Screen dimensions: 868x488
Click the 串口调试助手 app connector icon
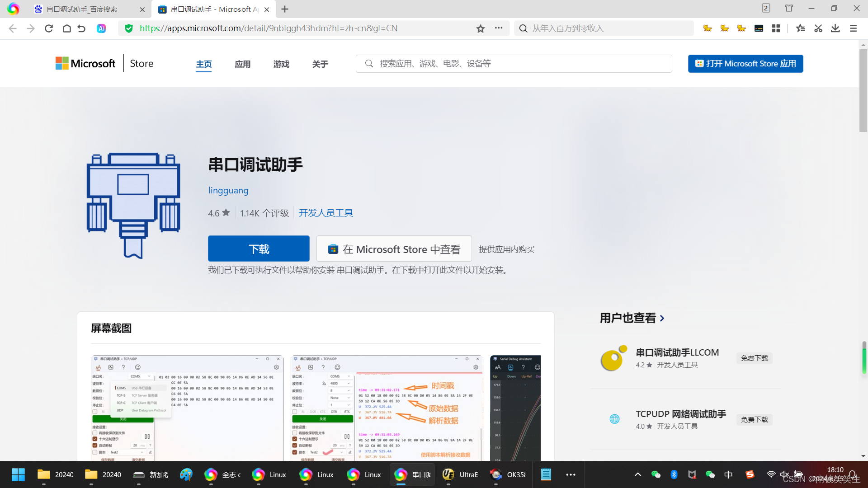pos(133,205)
